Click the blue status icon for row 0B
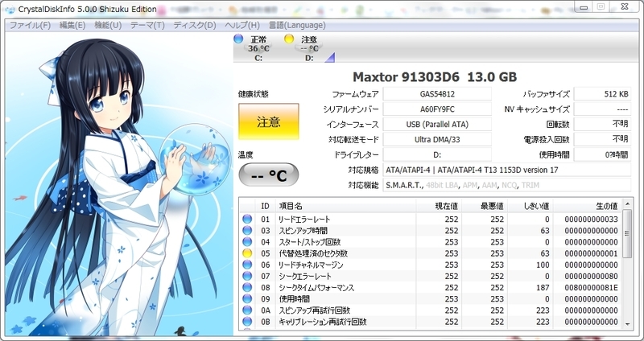644x341 pixels. coord(247,322)
